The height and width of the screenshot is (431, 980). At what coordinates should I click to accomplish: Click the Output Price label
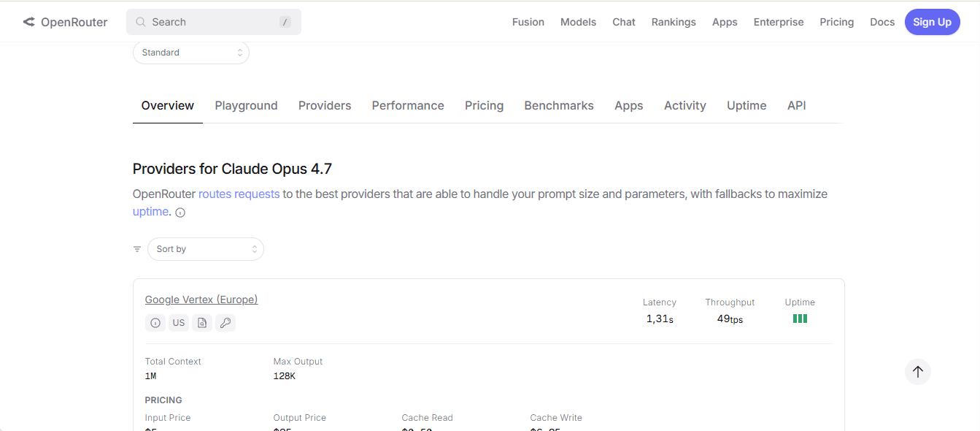pyautogui.click(x=300, y=418)
